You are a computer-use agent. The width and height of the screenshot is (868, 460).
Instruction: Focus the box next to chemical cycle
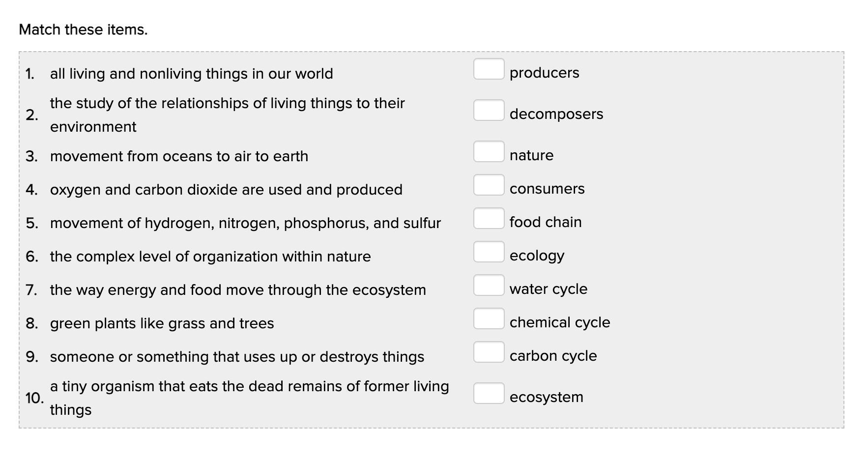(489, 318)
